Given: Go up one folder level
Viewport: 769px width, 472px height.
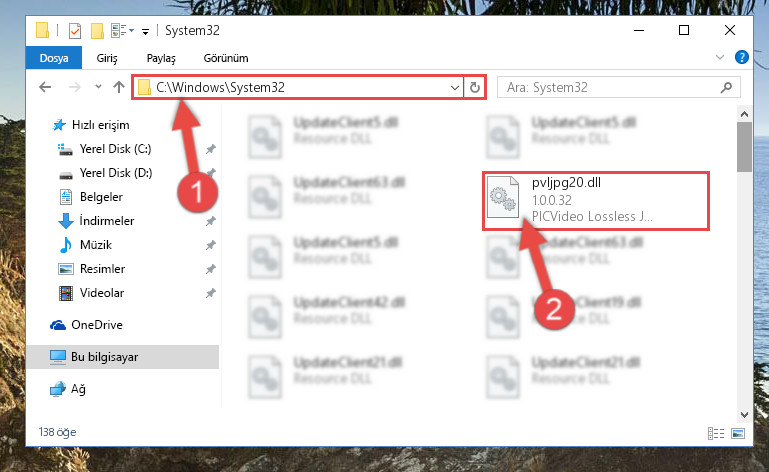Looking at the screenshot, I should [x=119, y=87].
